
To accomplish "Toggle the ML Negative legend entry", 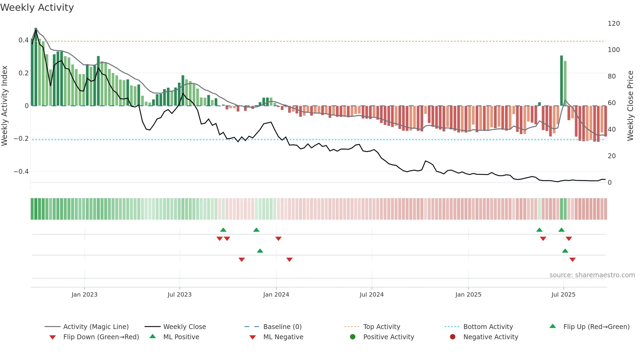I will (276, 337).
